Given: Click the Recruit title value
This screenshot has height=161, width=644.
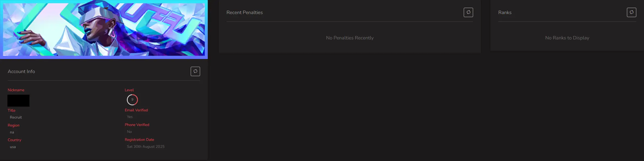Looking at the screenshot, I should 16,117.
